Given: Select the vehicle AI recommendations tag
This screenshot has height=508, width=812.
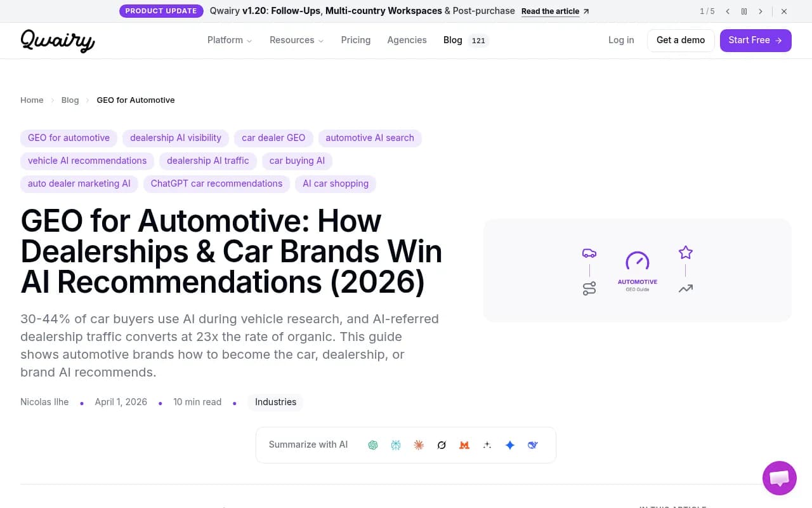Looking at the screenshot, I should pos(87,161).
